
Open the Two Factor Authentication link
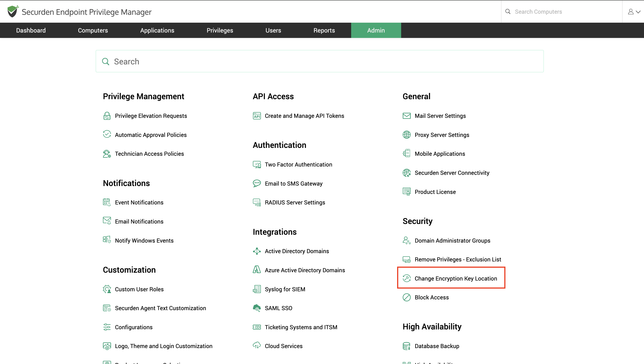click(298, 164)
